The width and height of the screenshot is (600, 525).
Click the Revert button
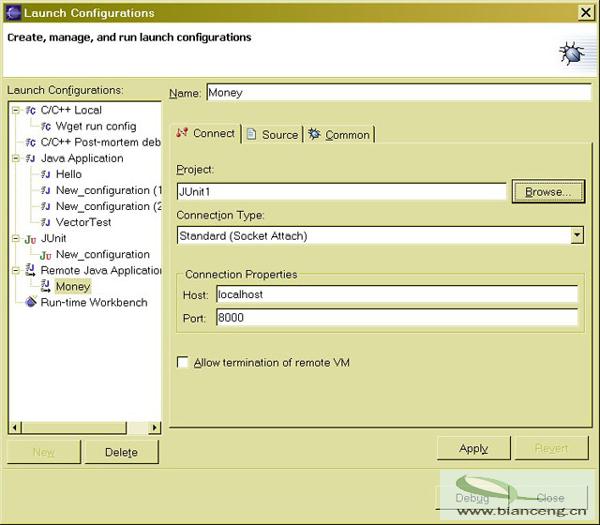pyautogui.click(x=551, y=448)
